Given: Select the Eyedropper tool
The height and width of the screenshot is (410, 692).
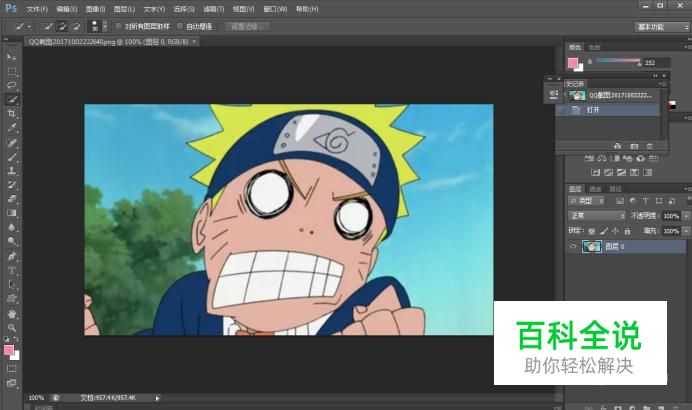Looking at the screenshot, I should [11, 128].
